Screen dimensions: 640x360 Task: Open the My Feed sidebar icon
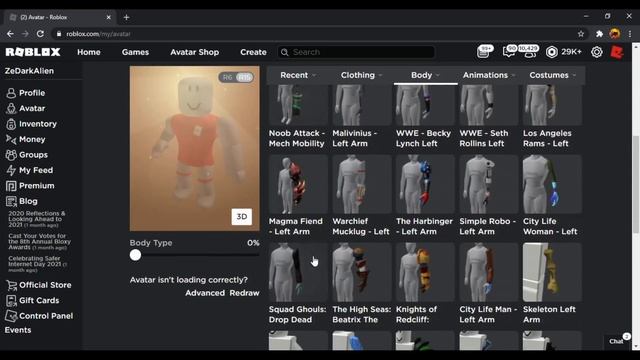coord(11,171)
